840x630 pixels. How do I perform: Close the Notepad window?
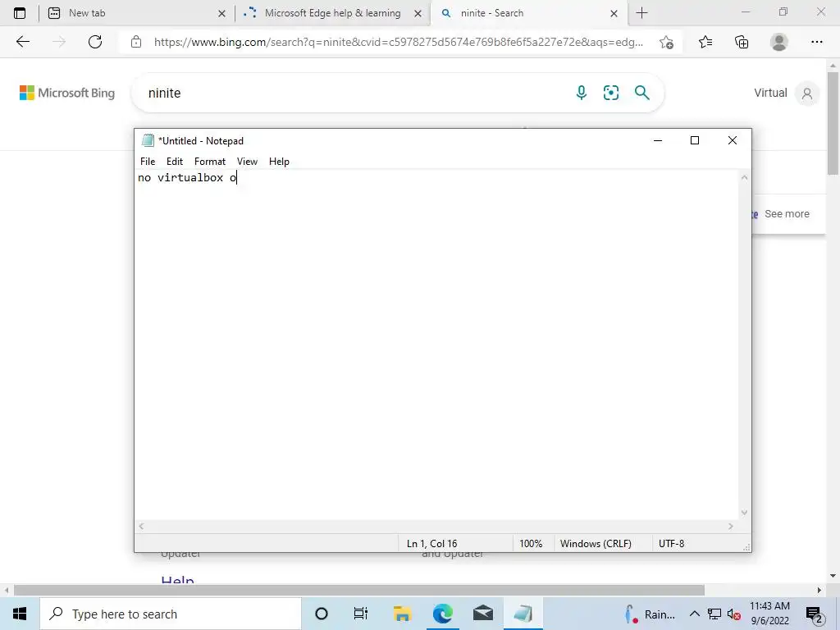coord(733,140)
